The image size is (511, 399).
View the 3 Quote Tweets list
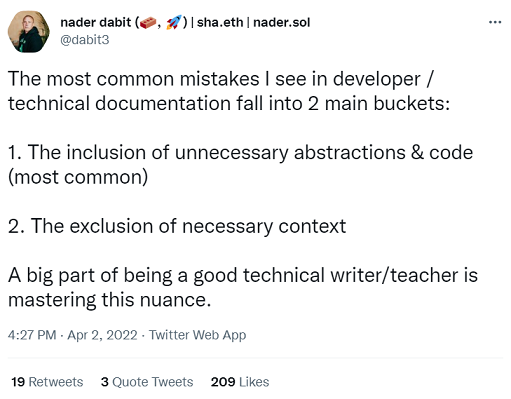point(147,382)
